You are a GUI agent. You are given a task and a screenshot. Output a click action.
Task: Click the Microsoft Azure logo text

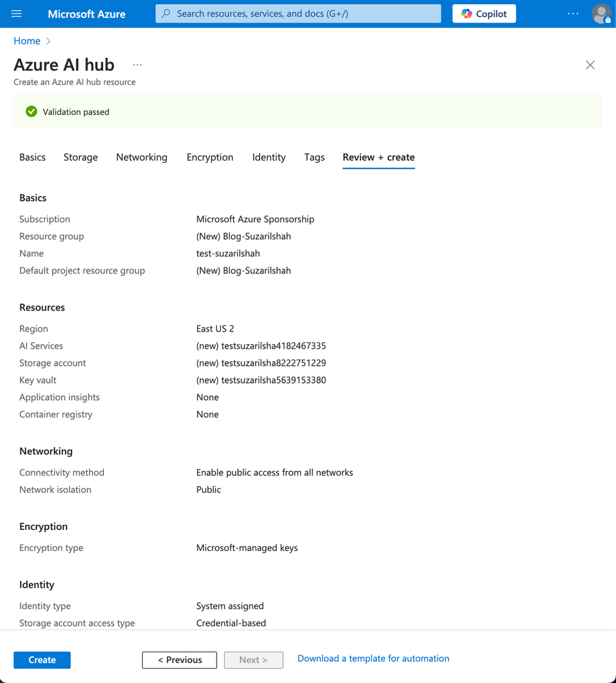(87, 14)
